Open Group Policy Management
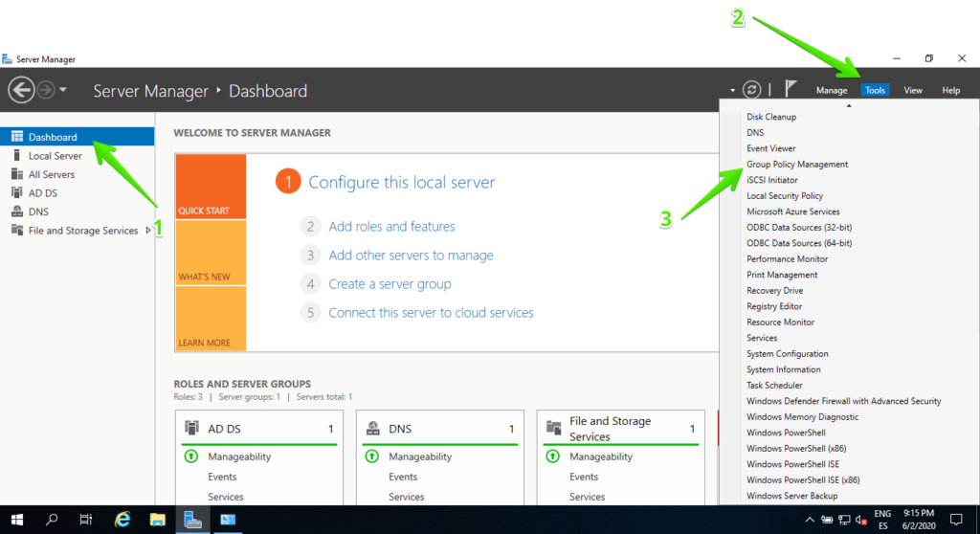The image size is (980, 534). click(797, 164)
